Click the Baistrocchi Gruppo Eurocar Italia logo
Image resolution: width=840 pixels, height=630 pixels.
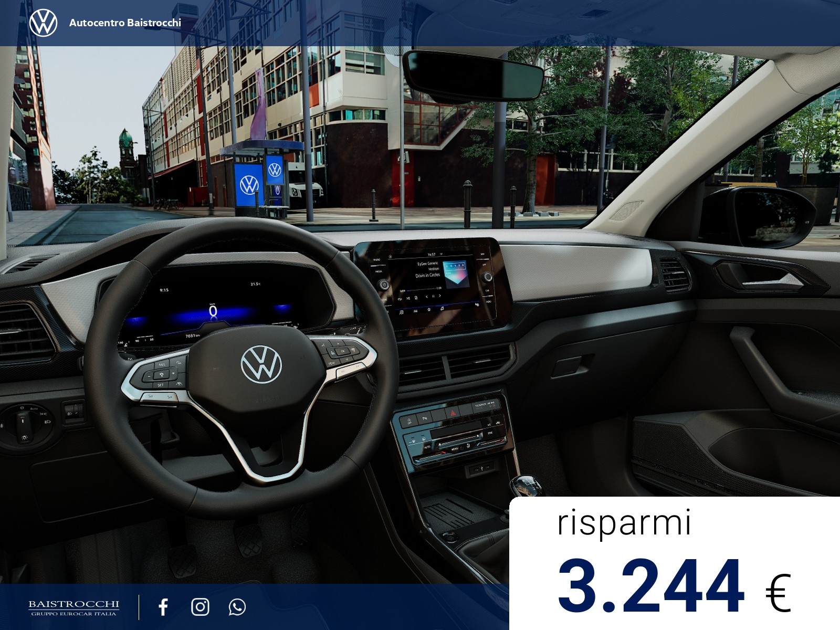73,607
